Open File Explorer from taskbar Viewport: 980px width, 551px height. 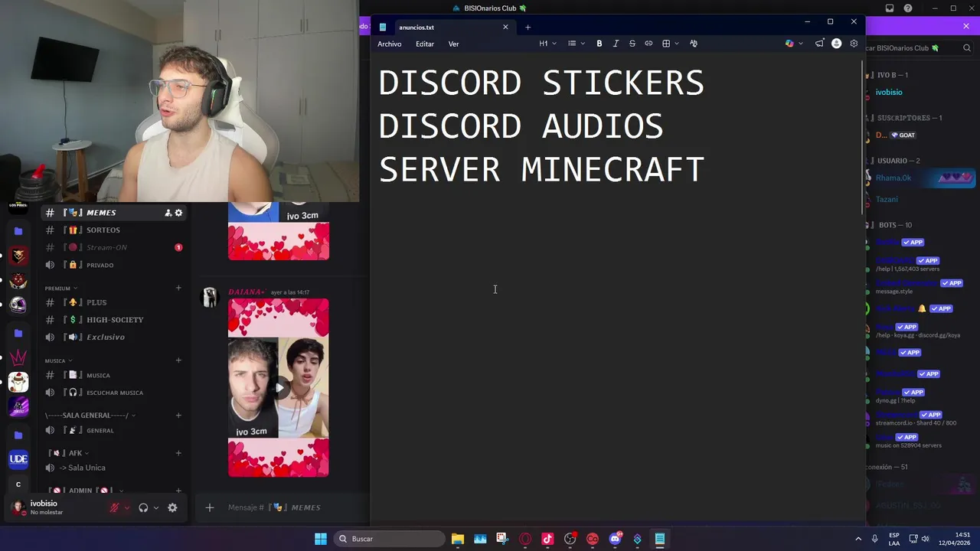[x=457, y=539]
